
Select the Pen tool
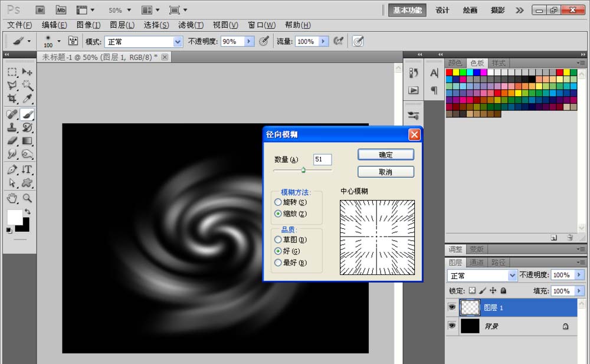pos(12,169)
